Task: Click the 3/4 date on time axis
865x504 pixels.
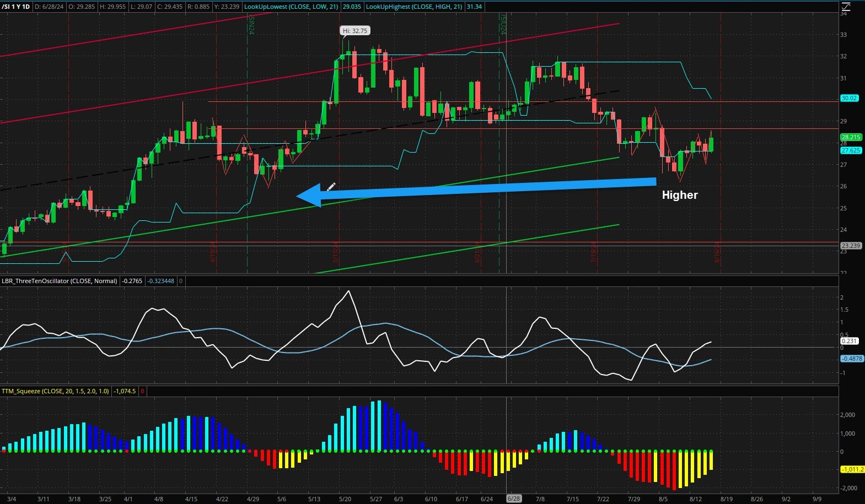Action: [x=12, y=499]
